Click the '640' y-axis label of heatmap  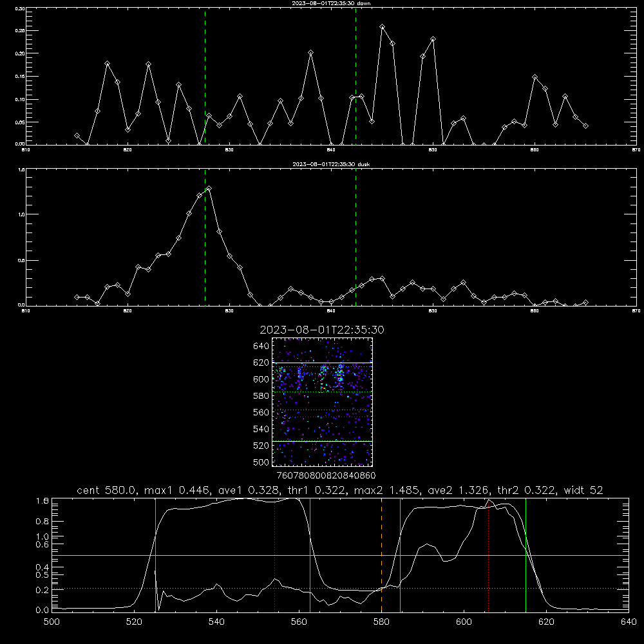[x=261, y=346]
